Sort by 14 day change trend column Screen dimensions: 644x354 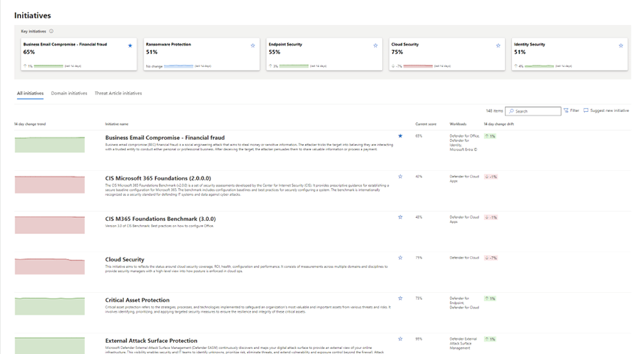(30, 124)
